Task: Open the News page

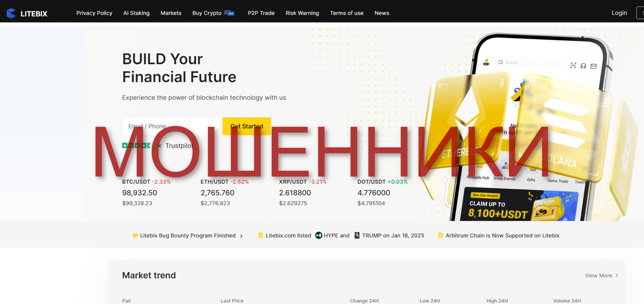Action: tap(382, 13)
